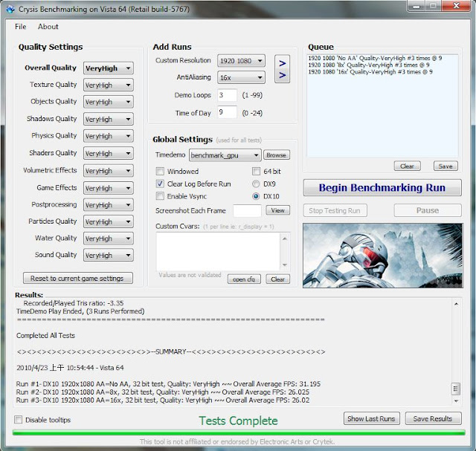Click the Run #2 result line
Screen dimensions: 476x451
pyautogui.click(x=163, y=392)
